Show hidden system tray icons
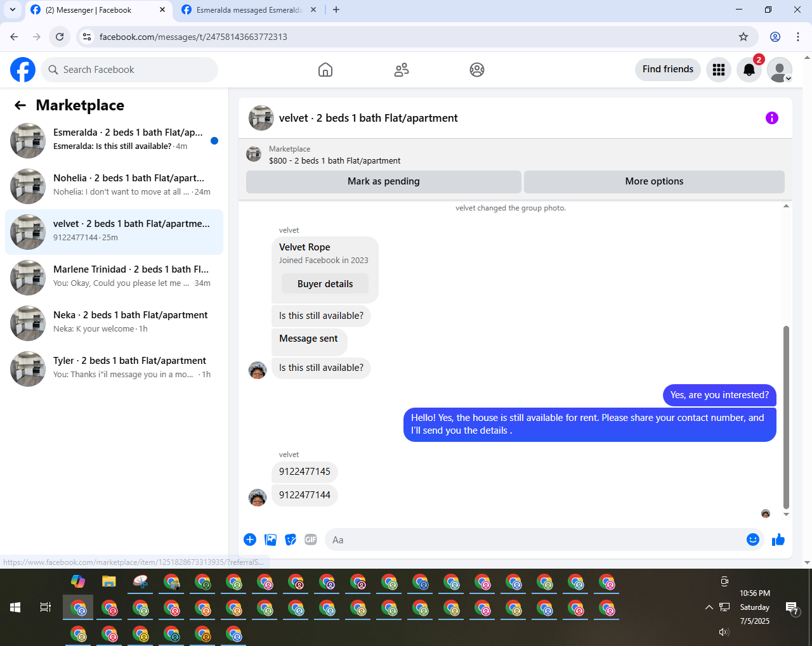The height and width of the screenshot is (646, 812). point(709,607)
